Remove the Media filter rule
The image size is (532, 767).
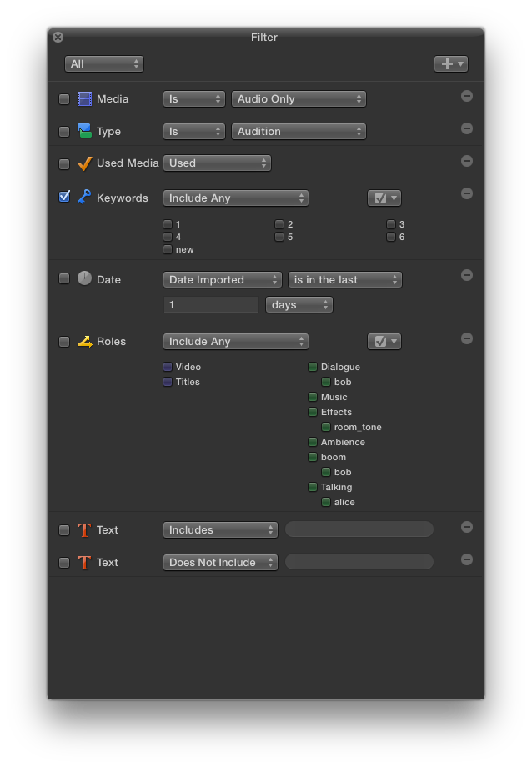coord(467,96)
